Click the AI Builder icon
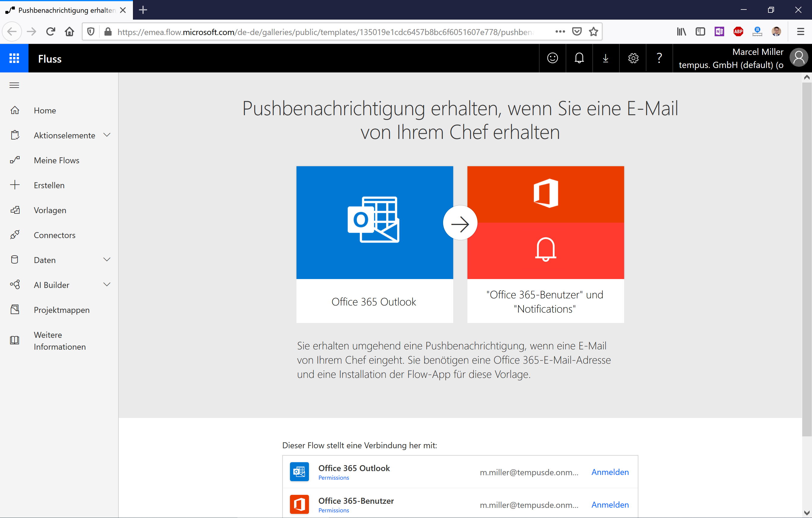 pyautogui.click(x=15, y=285)
